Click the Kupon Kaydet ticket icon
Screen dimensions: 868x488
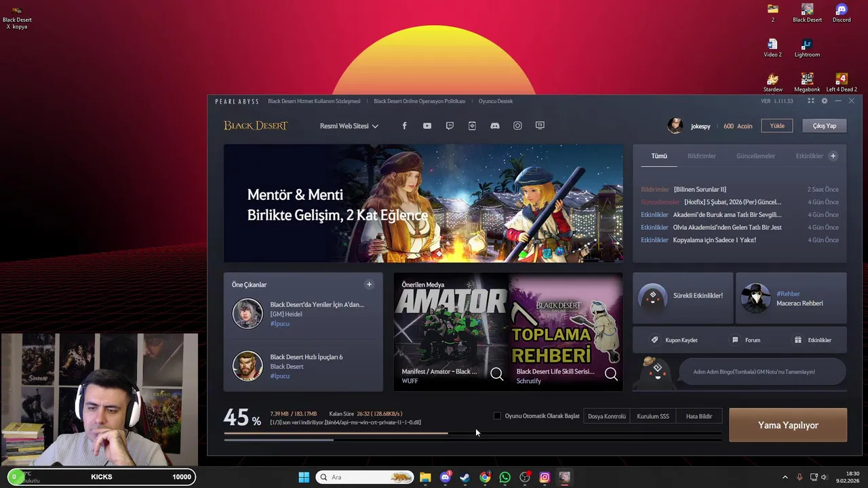pos(654,340)
